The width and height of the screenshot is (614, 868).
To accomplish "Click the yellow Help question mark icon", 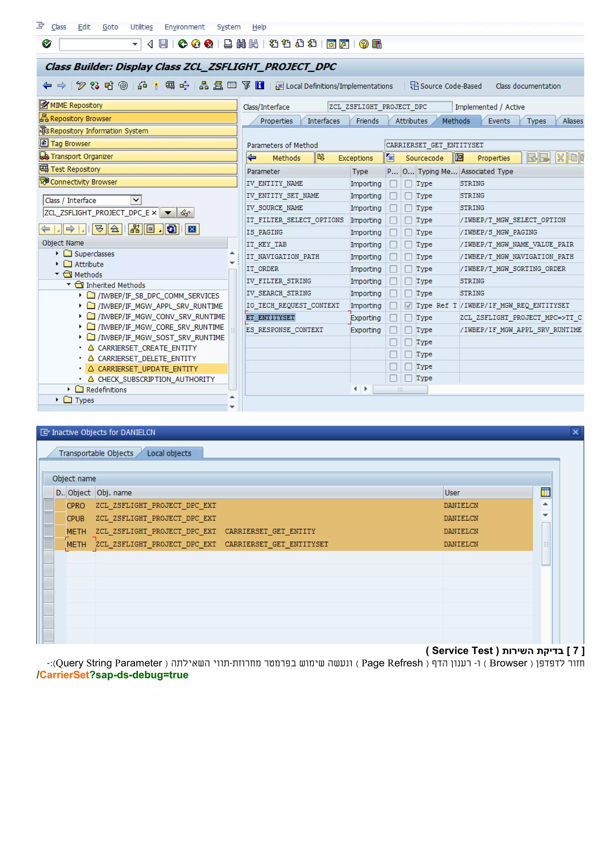I will [x=364, y=44].
